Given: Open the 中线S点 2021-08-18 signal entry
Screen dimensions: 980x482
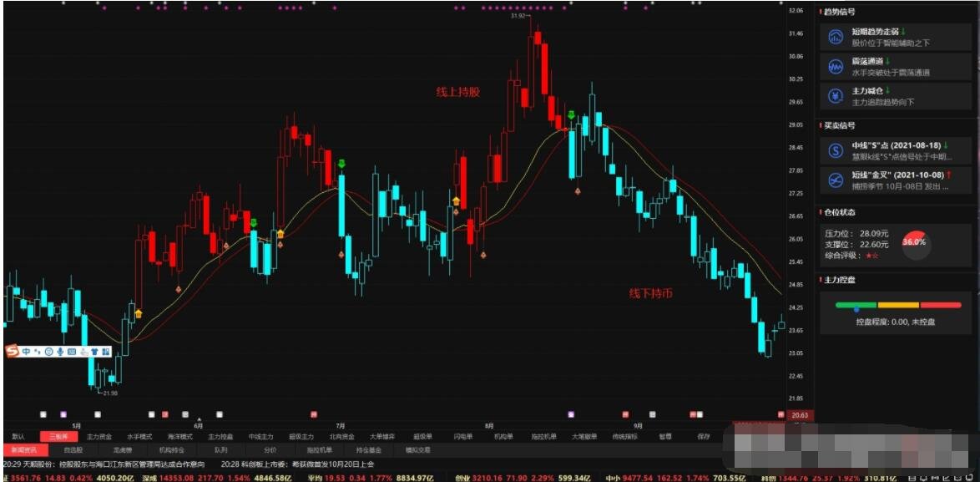Looking at the screenshot, I should click(896, 150).
